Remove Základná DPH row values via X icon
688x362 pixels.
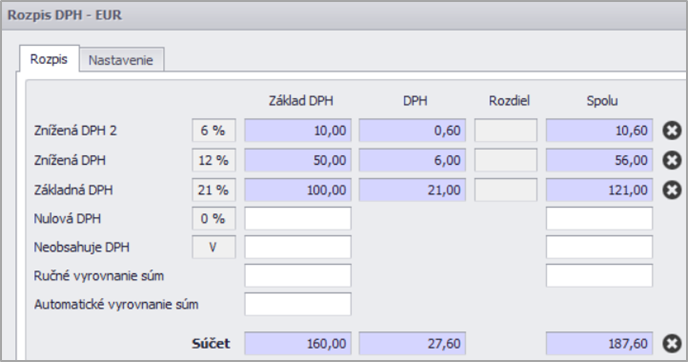pos(672,190)
